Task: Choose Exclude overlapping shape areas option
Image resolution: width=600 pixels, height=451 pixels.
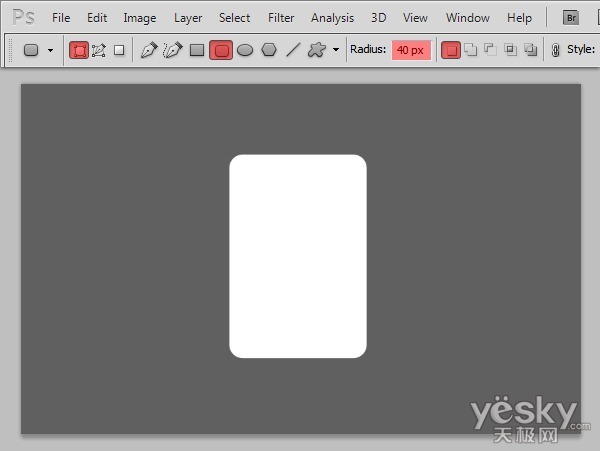Action: click(x=530, y=50)
